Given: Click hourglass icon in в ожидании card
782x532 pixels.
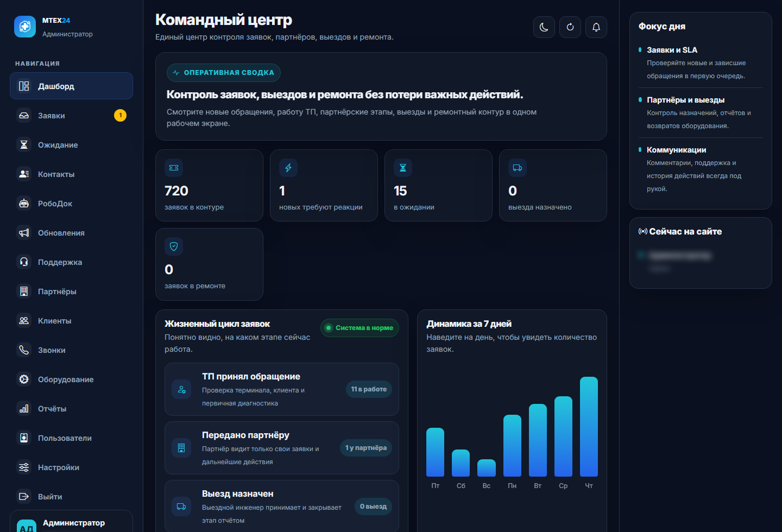Looking at the screenshot, I should point(403,168).
